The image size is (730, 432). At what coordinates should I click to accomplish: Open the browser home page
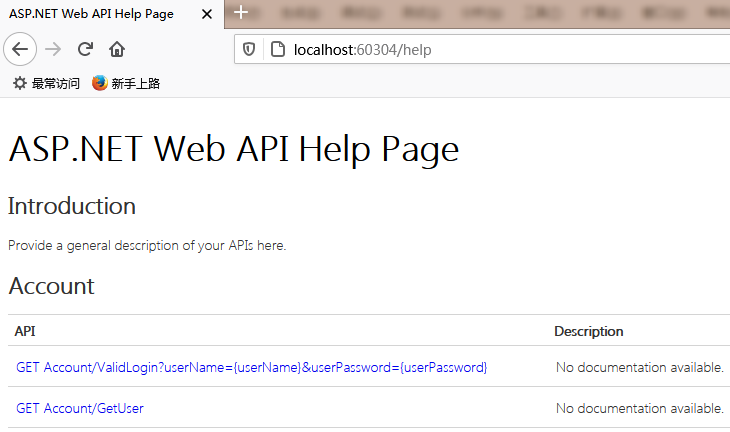pos(117,49)
